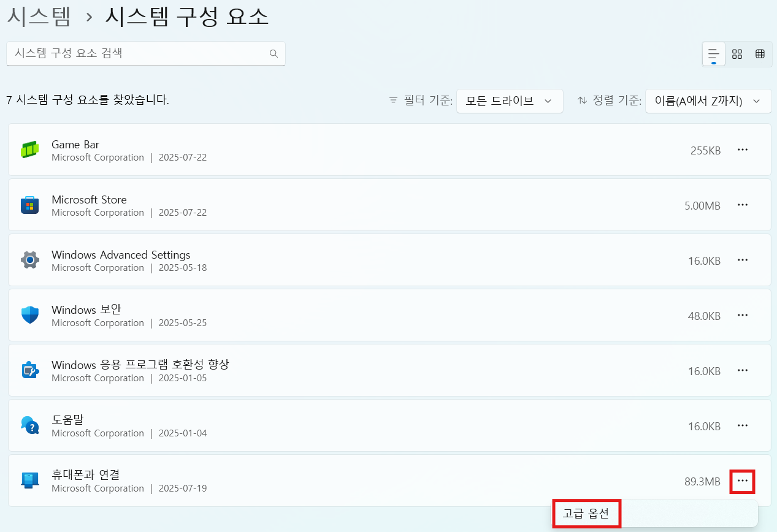Click the search magnifier icon
The height and width of the screenshot is (532, 777).
(274, 53)
